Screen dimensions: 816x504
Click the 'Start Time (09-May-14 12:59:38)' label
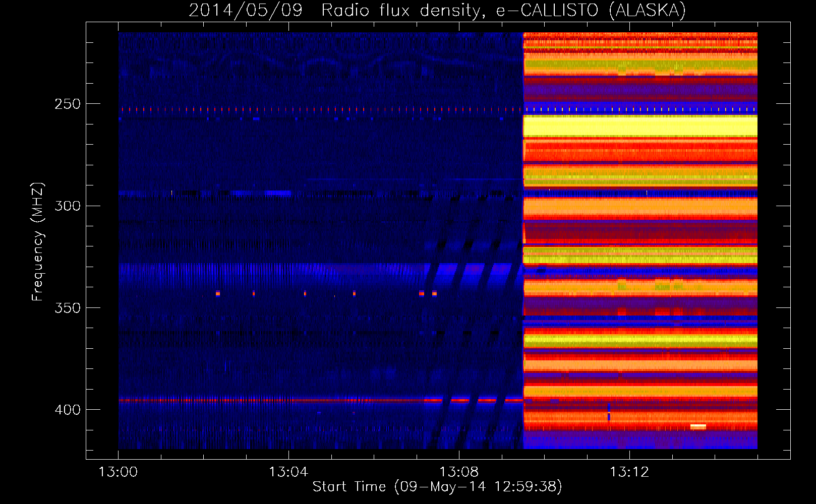click(437, 487)
